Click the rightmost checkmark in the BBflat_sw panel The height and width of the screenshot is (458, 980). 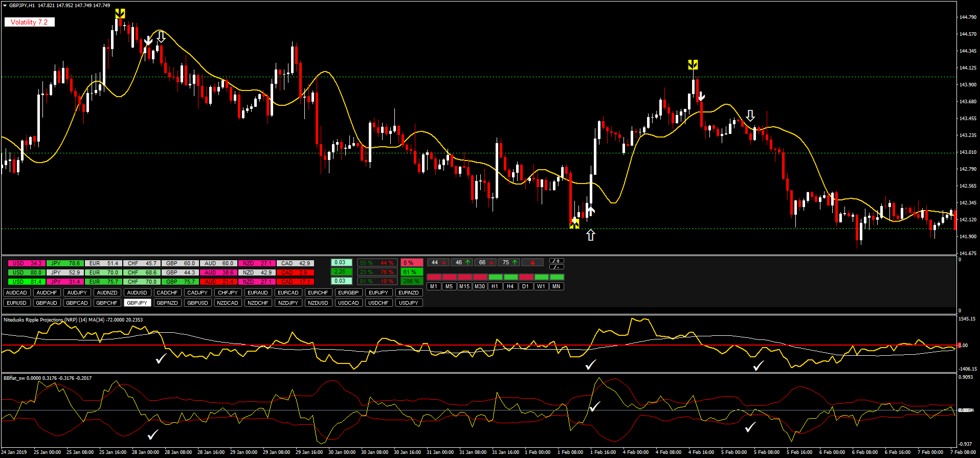pos(750,427)
